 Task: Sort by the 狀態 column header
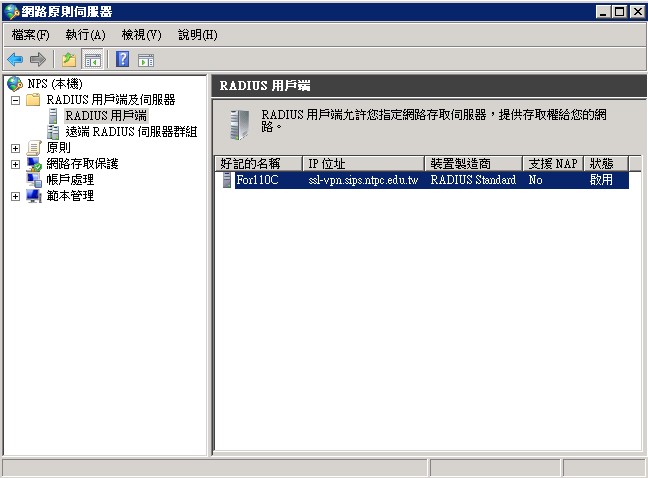(606, 164)
